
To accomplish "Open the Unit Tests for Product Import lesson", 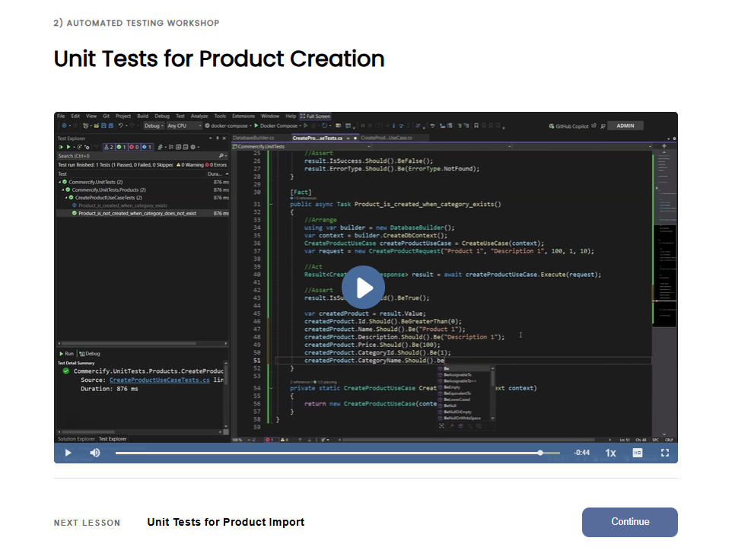I will (x=225, y=522).
